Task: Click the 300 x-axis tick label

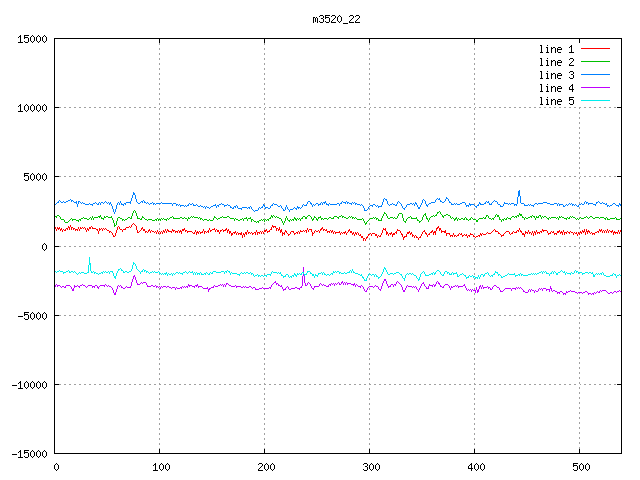Action: point(370,467)
